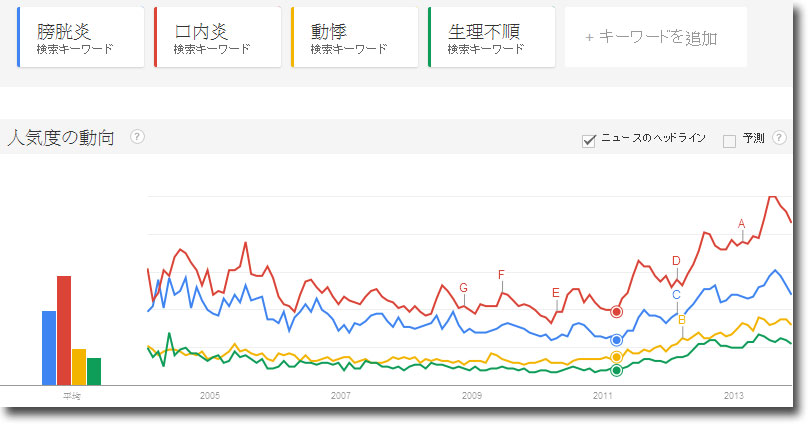Uncheck the ニュースのヘッドライン checkbox

(588, 140)
